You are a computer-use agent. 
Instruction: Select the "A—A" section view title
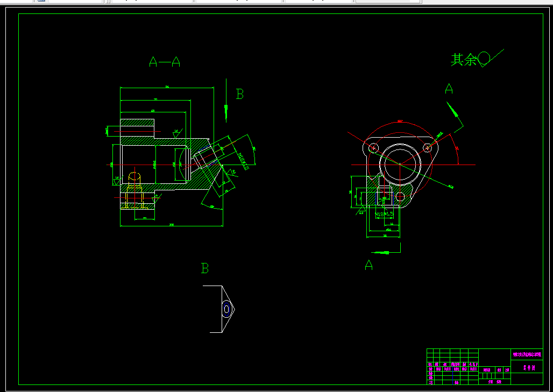(x=165, y=62)
